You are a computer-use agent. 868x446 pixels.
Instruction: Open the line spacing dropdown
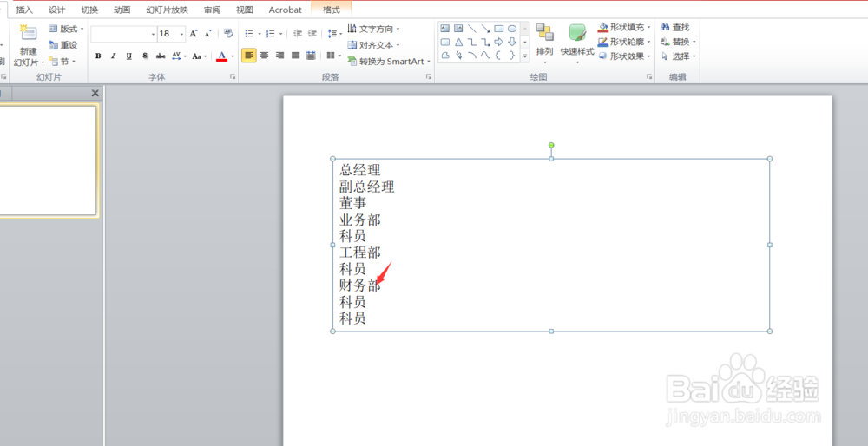[x=334, y=34]
